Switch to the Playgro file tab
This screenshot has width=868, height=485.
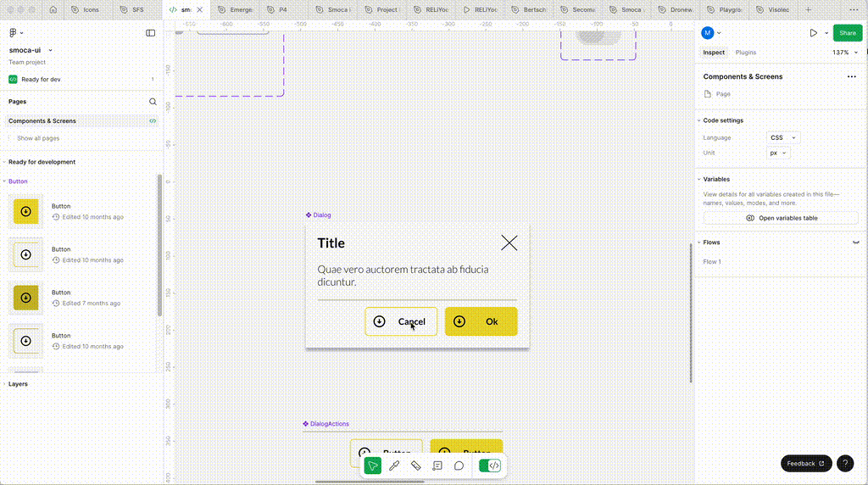coord(724,9)
